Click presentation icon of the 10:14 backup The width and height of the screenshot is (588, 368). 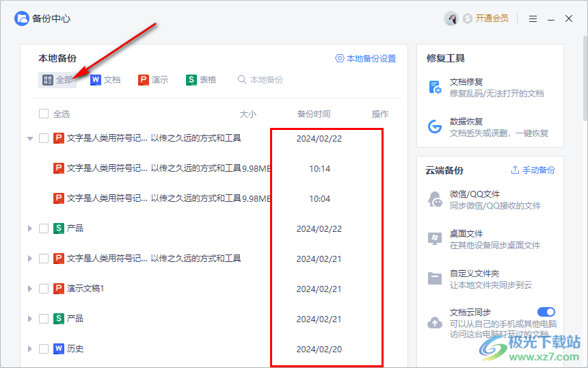pos(59,168)
